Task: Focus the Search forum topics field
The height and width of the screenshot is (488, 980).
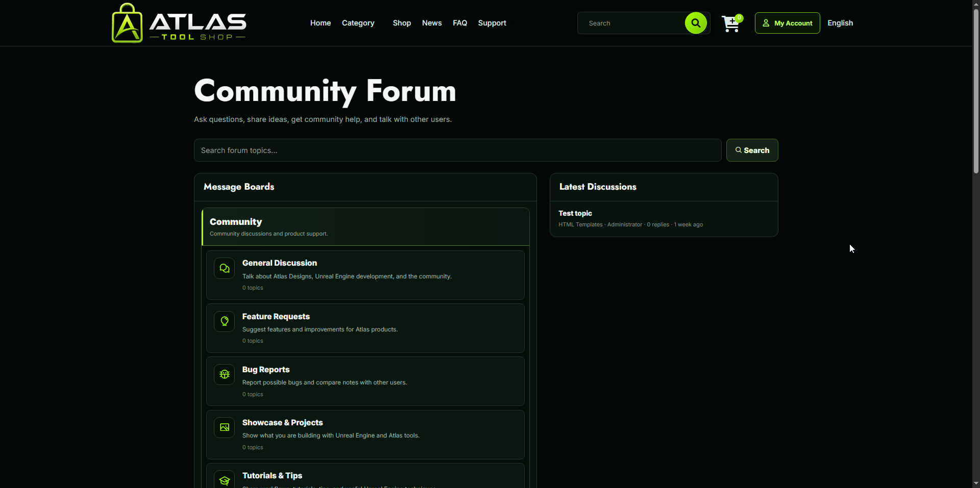Action: tap(458, 150)
